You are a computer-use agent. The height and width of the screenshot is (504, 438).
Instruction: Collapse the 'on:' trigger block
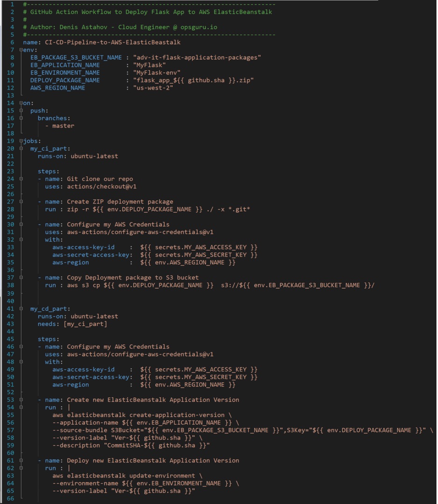point(21,103)
